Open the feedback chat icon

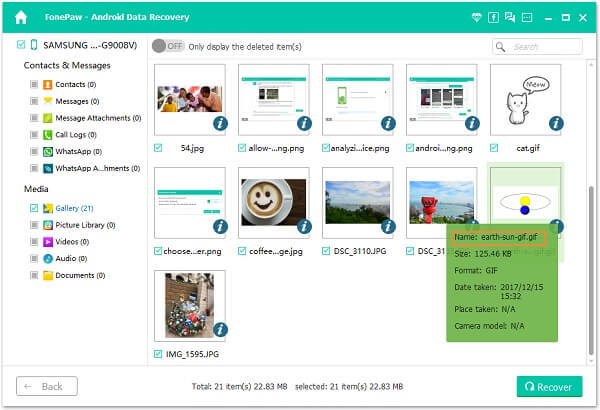tap(510, 17)
